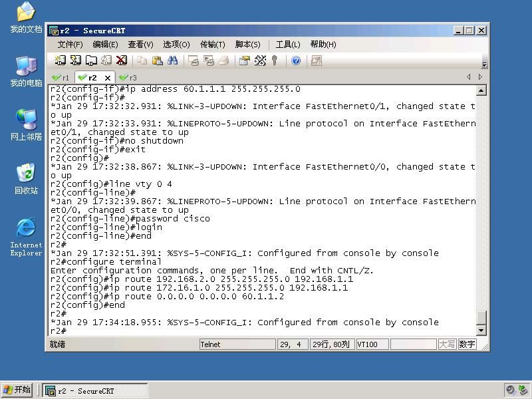Switch to the r3 session tab
The height and width of the screenshot is (399, 532).
128,78
